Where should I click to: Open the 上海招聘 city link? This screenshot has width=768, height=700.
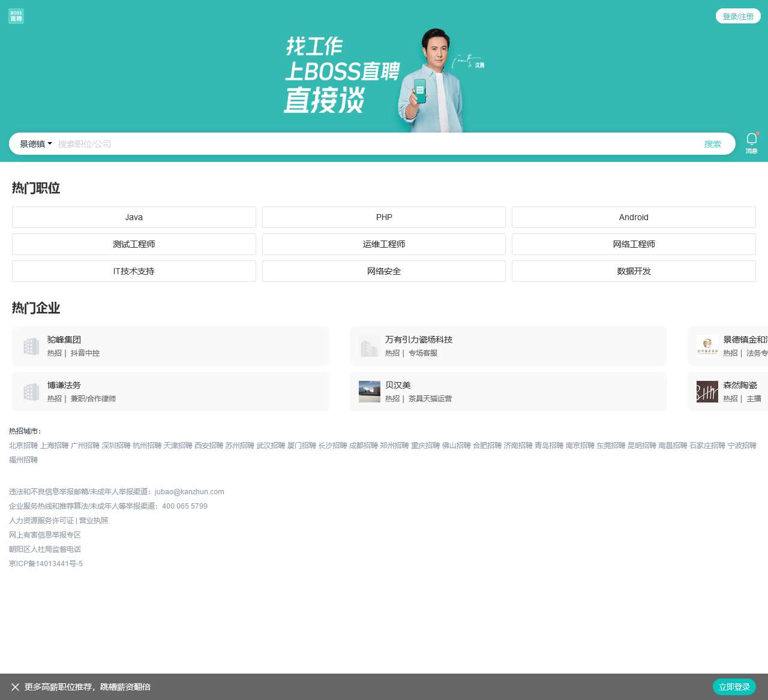pos(54,446)
